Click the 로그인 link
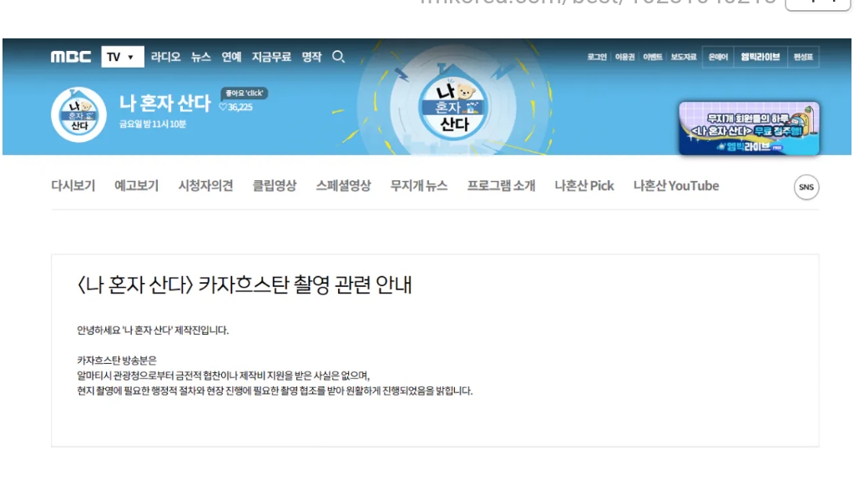This screenshot has width=859, height=504. 597,57
